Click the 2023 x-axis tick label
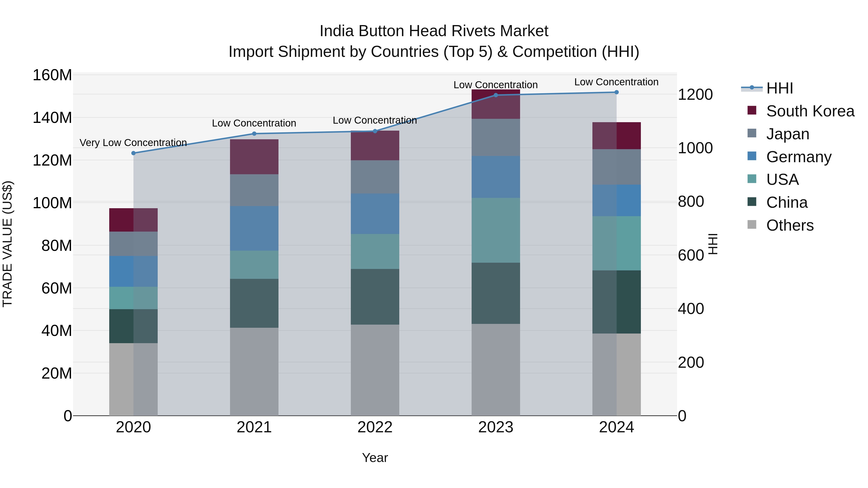Screen dimensions: 868x488 (496, 427)
